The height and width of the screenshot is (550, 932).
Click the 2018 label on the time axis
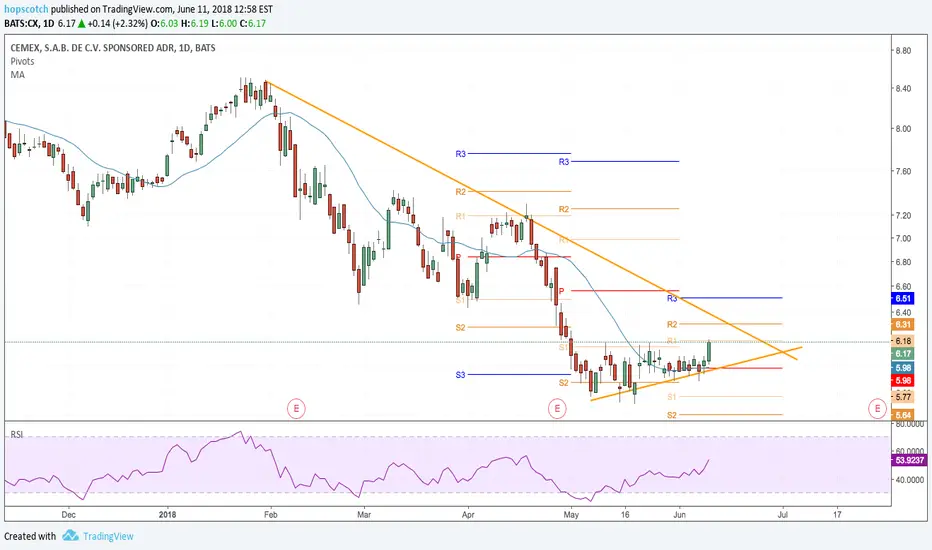169,515
